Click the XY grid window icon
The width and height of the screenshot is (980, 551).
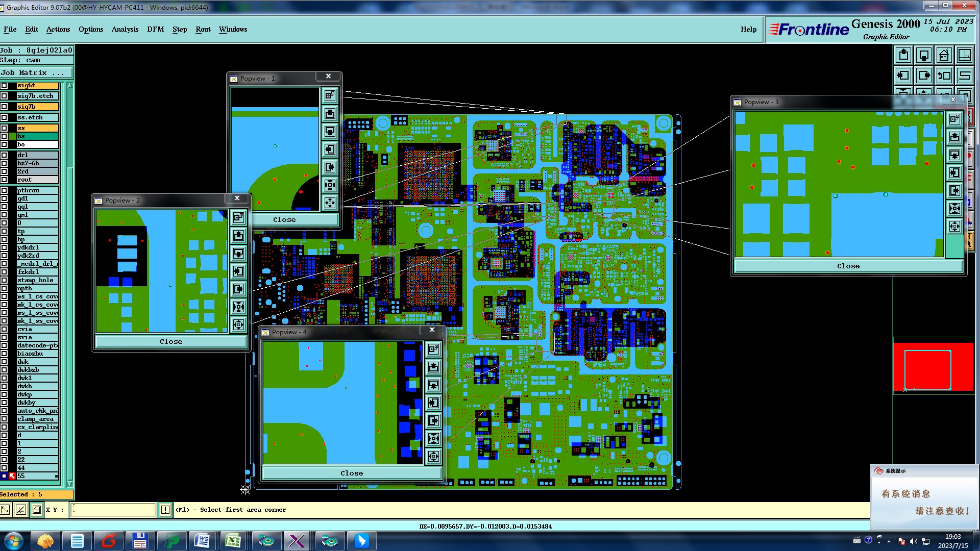[965, 55]
